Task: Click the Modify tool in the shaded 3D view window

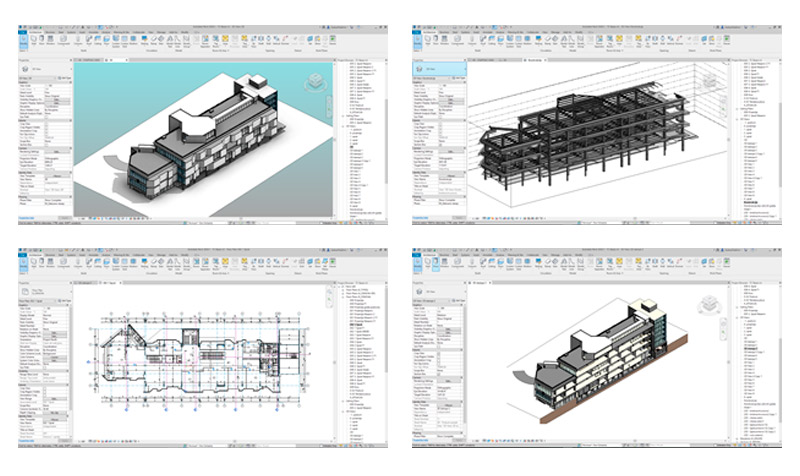Action: [23, 41]
